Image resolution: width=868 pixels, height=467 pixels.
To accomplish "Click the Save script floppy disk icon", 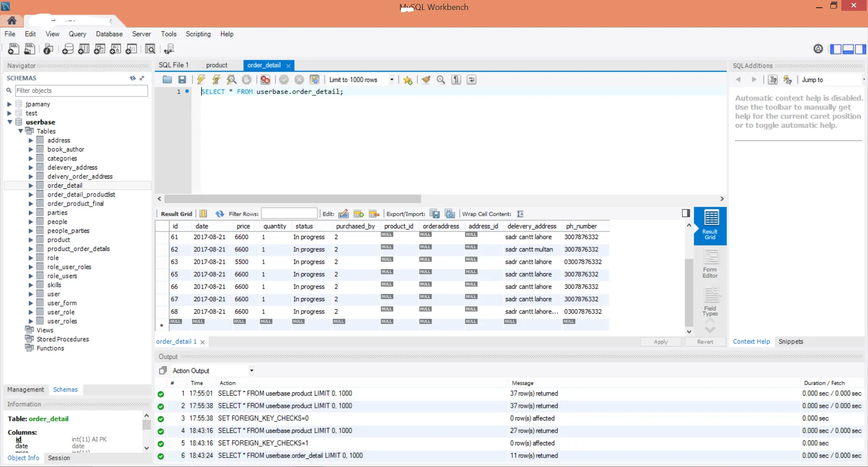I will 182,80.
